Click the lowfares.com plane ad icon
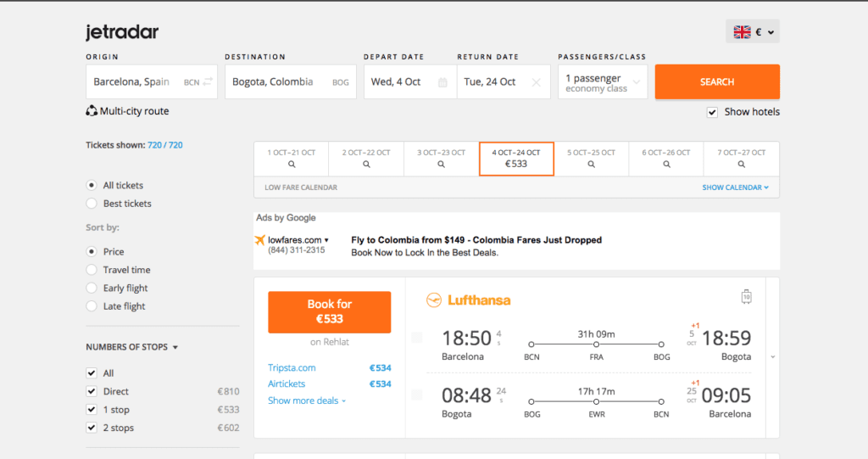868x459 pixels. [x=259, y=240]
